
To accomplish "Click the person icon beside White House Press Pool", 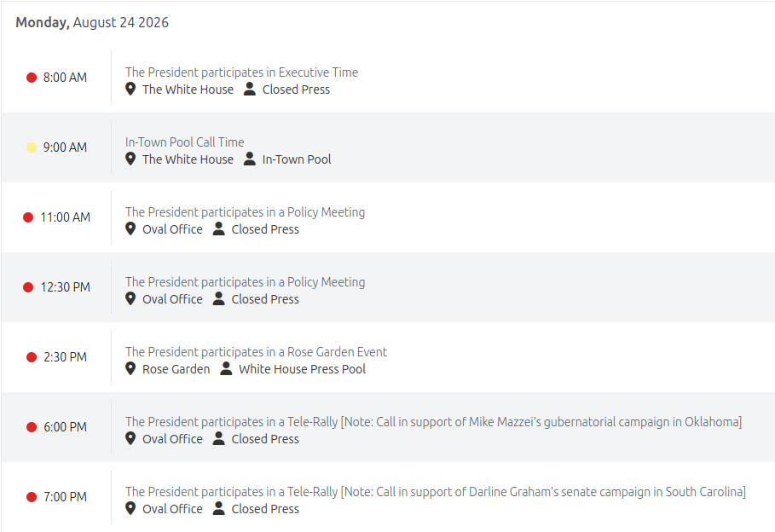I will pos(226,368).
